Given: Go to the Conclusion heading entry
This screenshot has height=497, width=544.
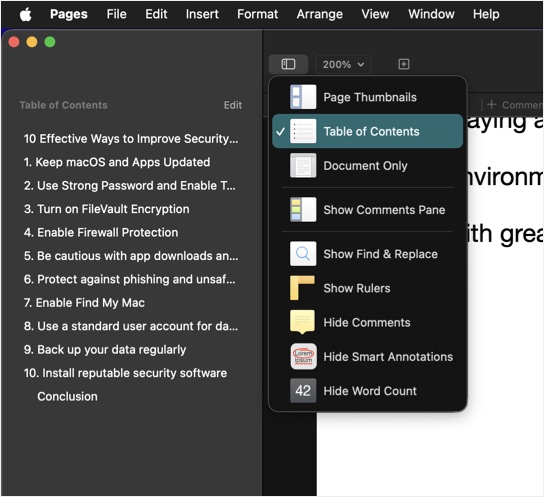Looking at the screenshot, I should 67,396.
